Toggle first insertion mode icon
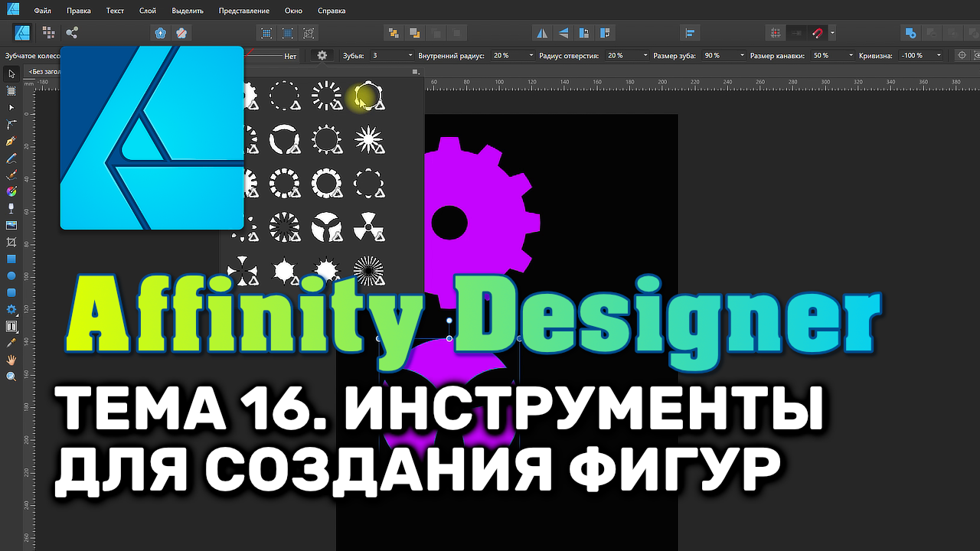980x551 pixels. pos(266,33)
